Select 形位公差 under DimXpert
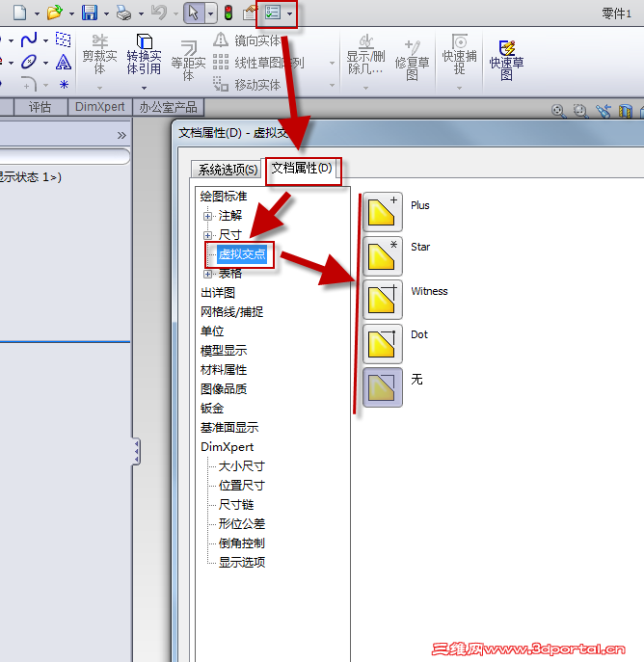Image resolution: width=644 pixels, height=662 pixels. [x=242, y=524]
